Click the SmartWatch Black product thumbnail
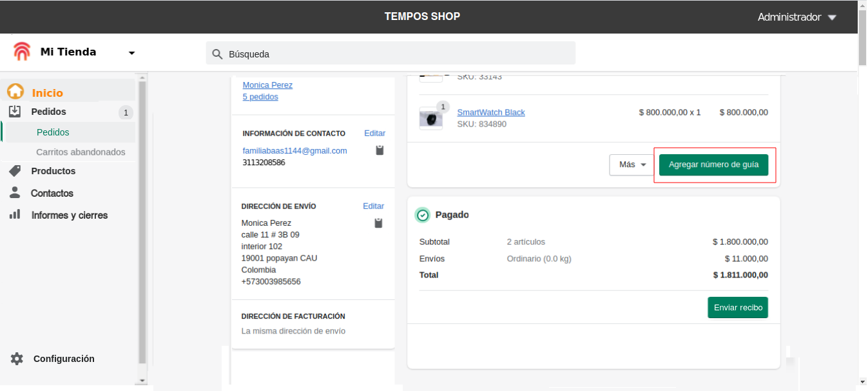Viewport: 868px width, 391px height. click(430, 119)
